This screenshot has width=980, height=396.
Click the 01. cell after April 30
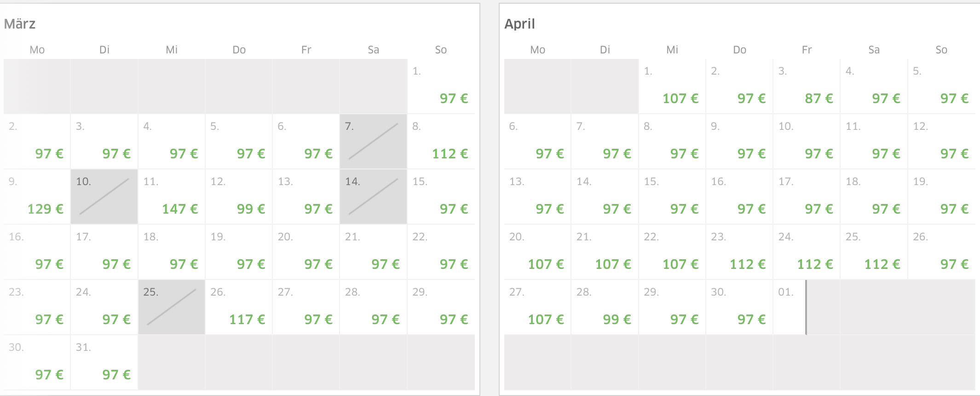pos(790,308)
